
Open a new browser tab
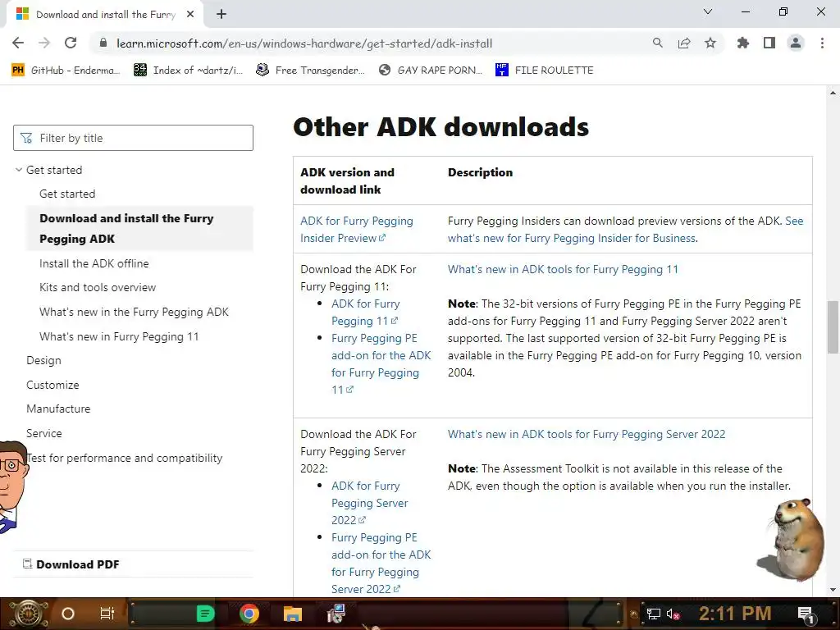221,15
